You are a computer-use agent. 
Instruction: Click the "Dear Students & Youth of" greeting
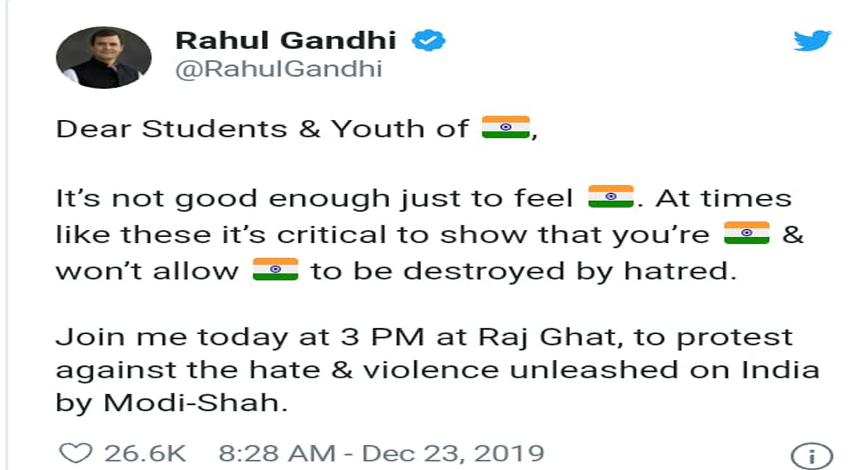click(262, 129)
